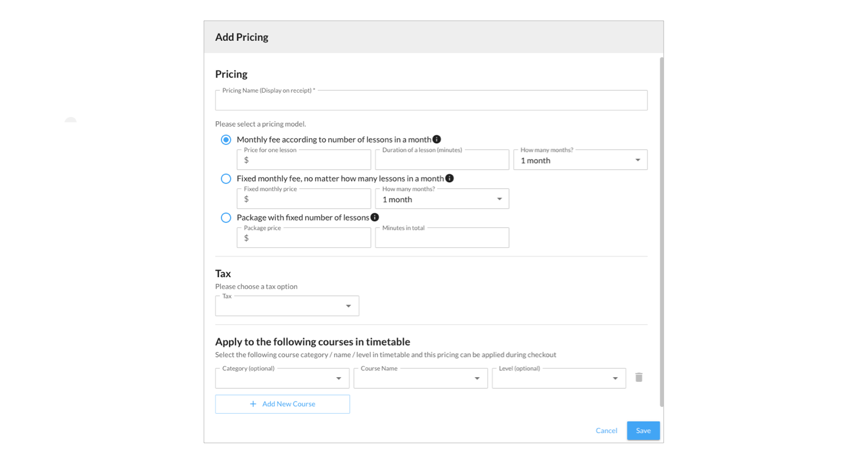
Task: Click 'Please select a pricing model.' text
Action: [x=261, y=124]
